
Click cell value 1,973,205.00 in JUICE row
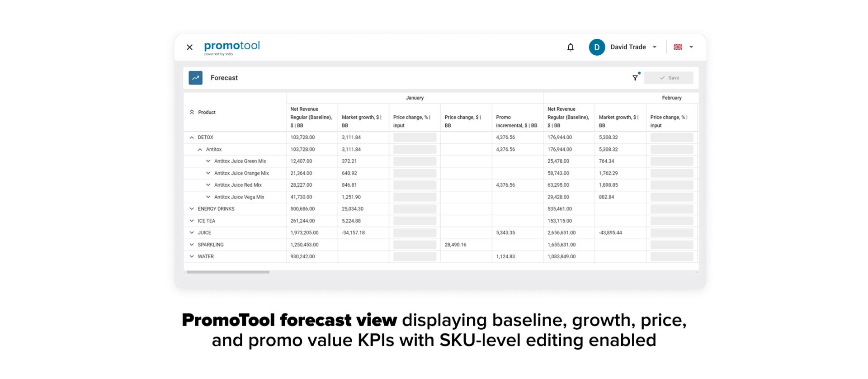(x=304, y=233)
